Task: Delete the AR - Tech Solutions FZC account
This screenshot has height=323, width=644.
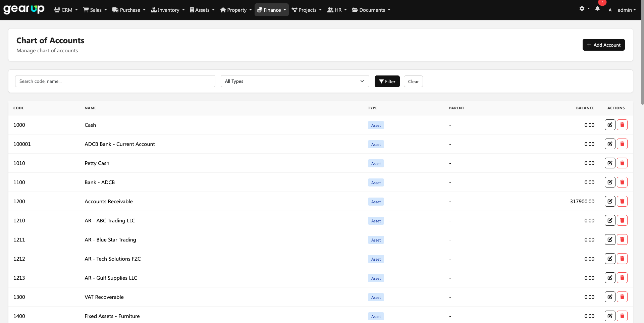Action: pyautogui.click(x=622, y=259)
